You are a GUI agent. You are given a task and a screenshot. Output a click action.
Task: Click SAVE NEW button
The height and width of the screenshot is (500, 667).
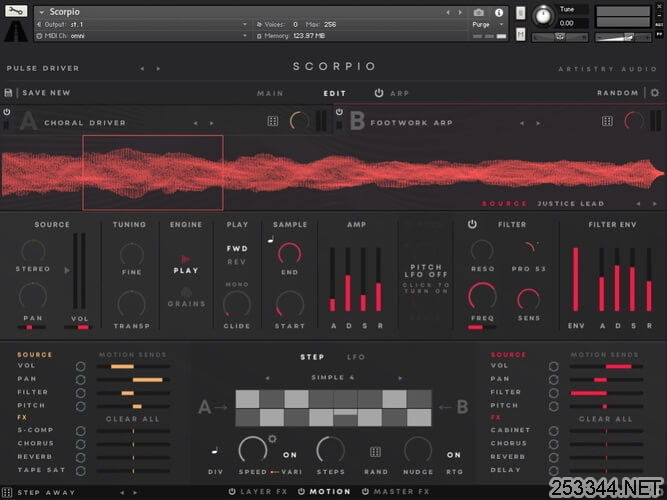[46, 92]
